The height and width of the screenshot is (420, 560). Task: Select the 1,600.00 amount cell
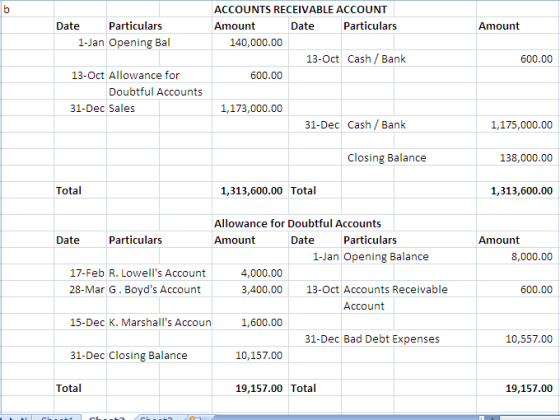[262, 322]
